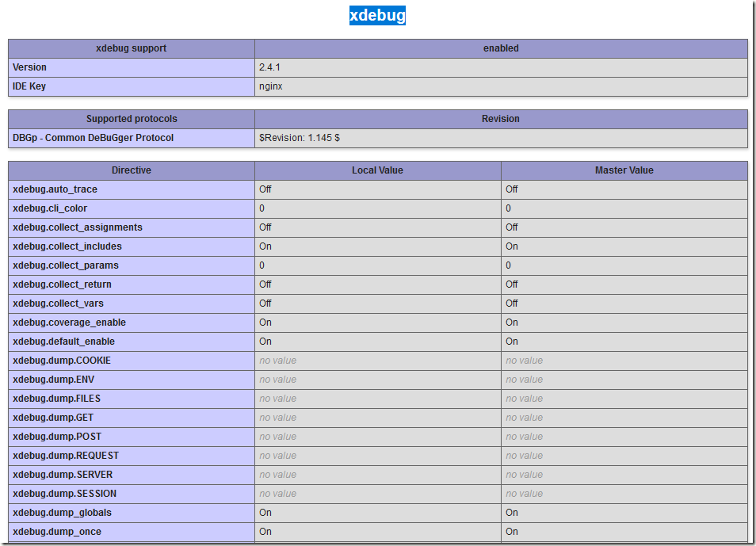This screenshot has width=756, height=546.
Task: Click local 'no value' for xdebug.dump.POST
Action: [x=277, y=437]
